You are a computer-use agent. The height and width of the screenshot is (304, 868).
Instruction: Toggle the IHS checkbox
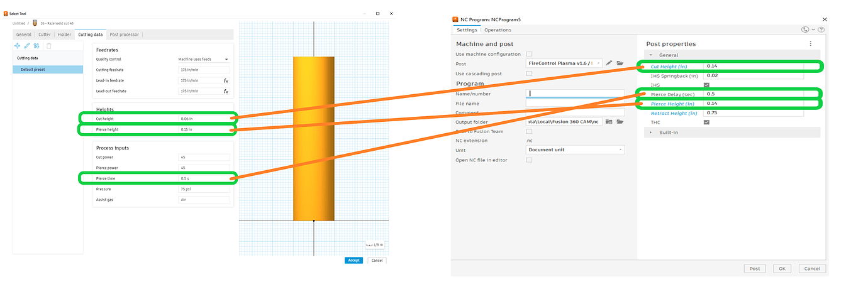706,85
